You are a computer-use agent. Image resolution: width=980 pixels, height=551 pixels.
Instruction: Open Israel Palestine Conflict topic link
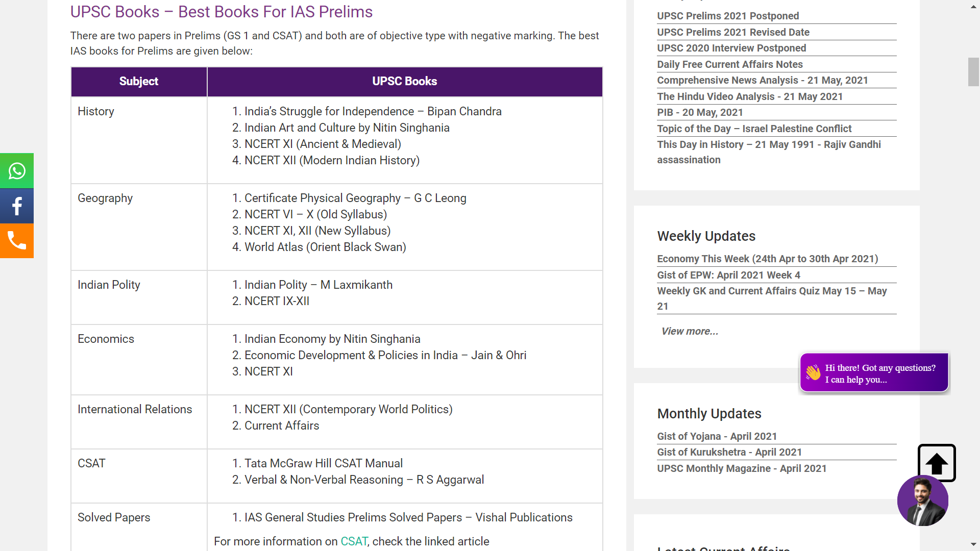point(754,129)
